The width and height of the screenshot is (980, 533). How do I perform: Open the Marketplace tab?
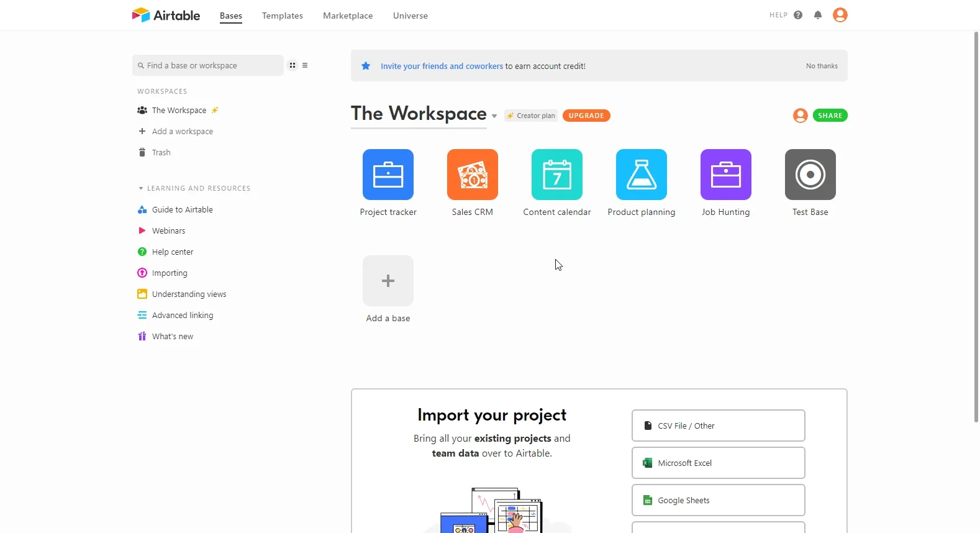348,16
